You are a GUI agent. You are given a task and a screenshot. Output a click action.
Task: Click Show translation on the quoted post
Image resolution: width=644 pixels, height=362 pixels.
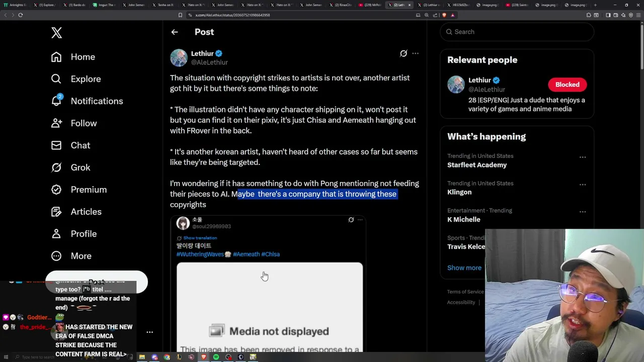click(x=200, y=238)
